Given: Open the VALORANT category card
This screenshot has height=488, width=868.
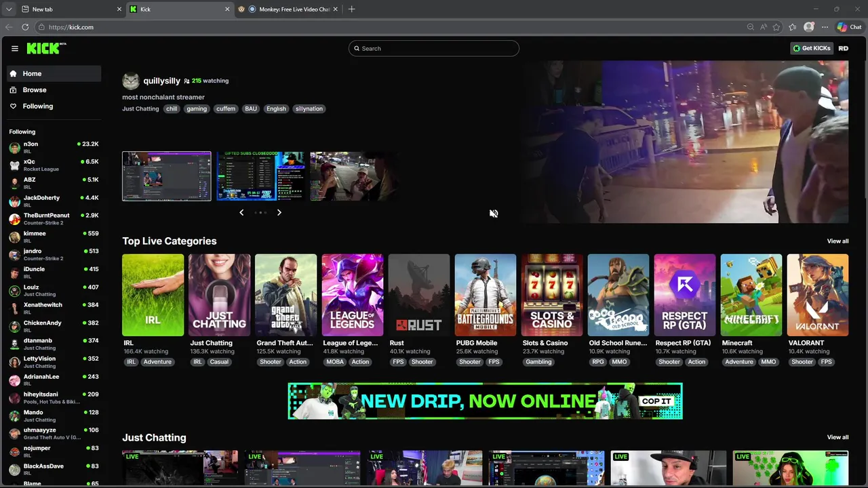Looking at the screenshot, I should coord(817,295).
